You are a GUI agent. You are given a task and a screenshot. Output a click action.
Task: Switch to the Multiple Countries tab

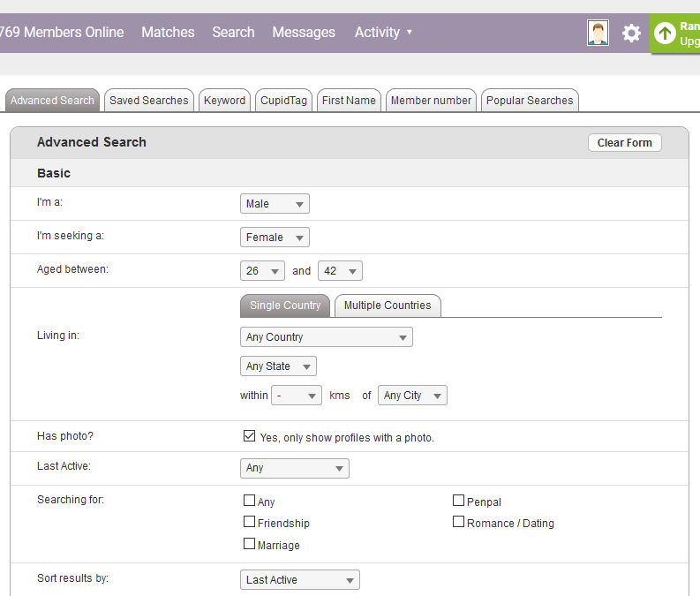(388, 306)
